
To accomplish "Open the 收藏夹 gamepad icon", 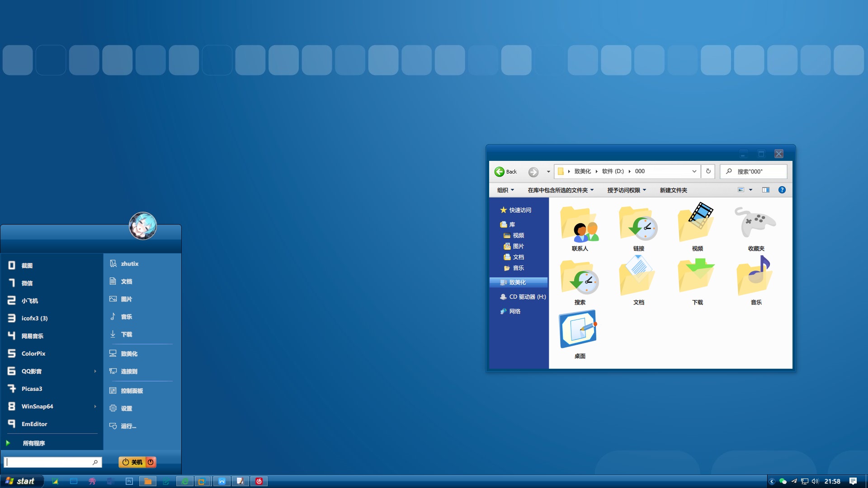I will 755,222.
